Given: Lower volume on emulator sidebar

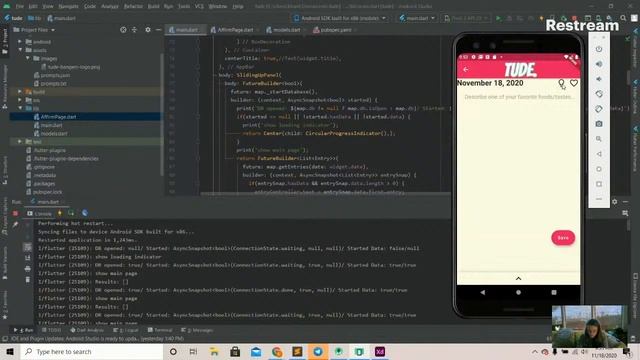Looking at the screenshot, I should tap(599, 79).
